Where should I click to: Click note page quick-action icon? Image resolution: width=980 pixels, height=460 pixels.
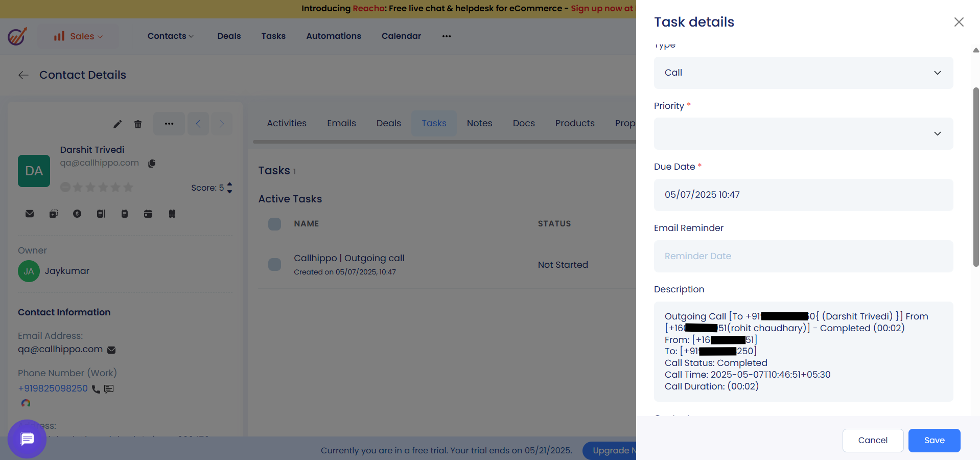point(125,214)
